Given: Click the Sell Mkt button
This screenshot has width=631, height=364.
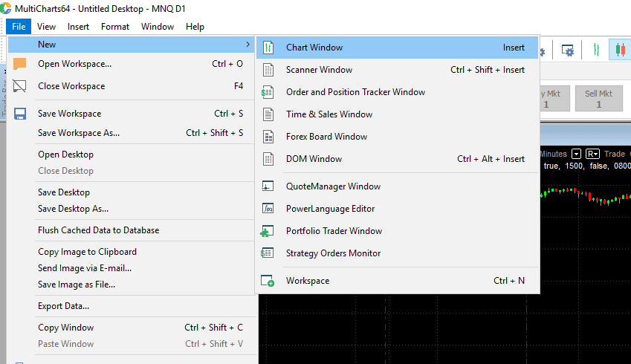Looking at the screenshot, I should 598,99.
